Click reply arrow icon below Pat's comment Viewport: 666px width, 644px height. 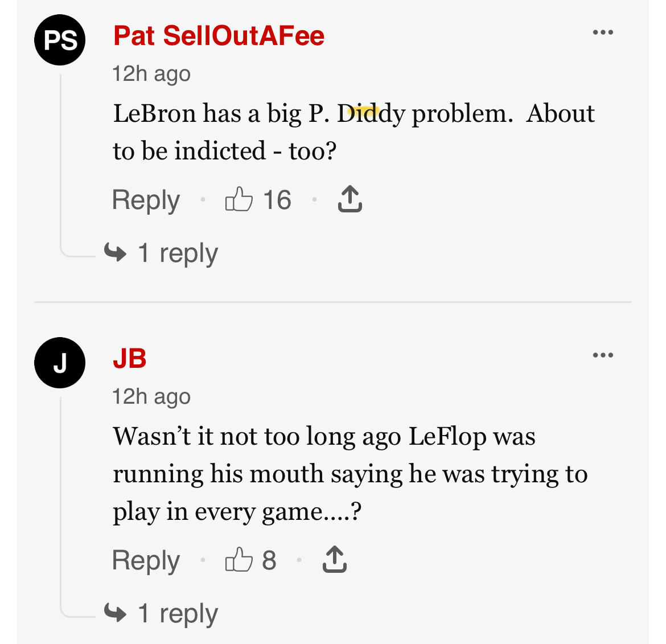tap(116, 252)
